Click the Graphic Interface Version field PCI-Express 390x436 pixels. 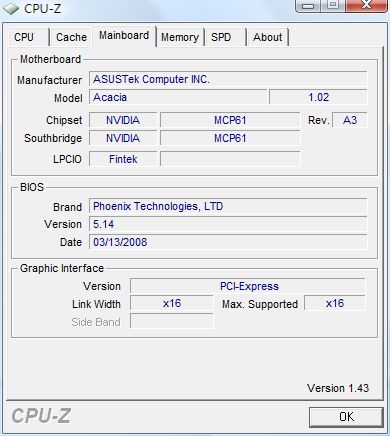pos(248,286)
